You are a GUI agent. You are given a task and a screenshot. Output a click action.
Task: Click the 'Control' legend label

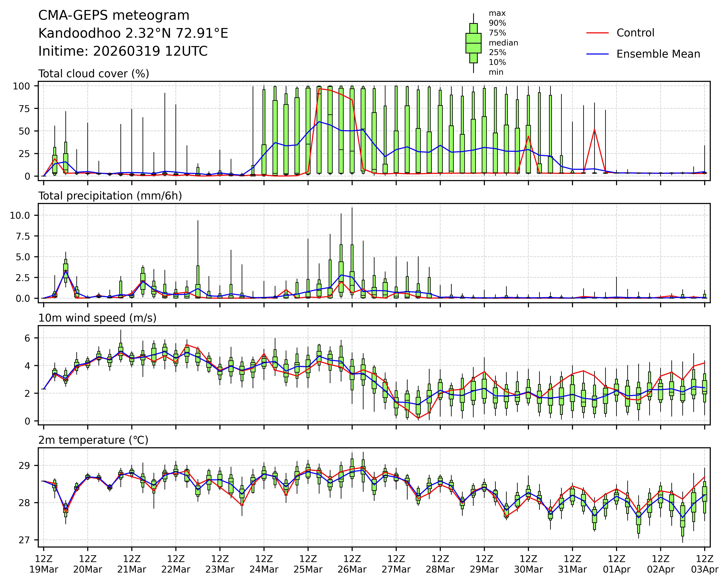pyautogui.click(x=635, y=33)
